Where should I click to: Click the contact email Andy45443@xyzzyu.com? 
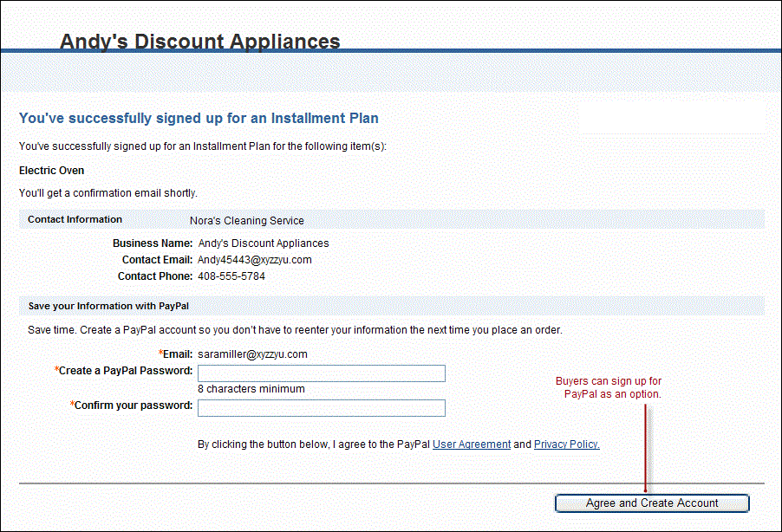click(x=255, y=260)
